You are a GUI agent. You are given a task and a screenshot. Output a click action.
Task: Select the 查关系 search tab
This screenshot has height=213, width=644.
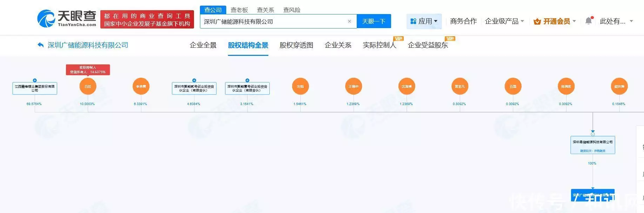(266, 10)
